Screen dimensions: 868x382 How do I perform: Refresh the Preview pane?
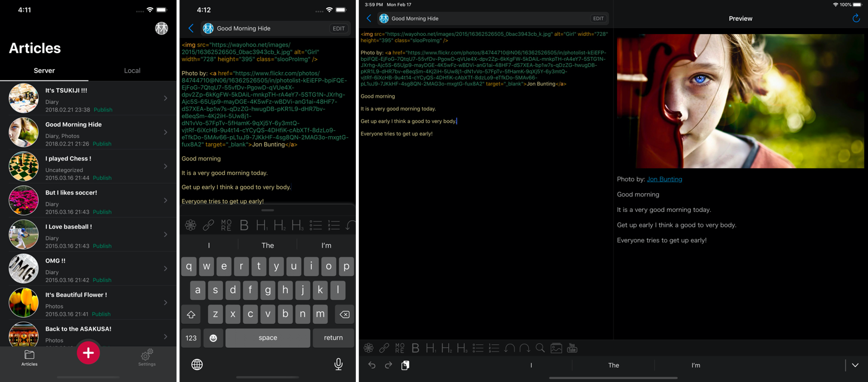856,19
